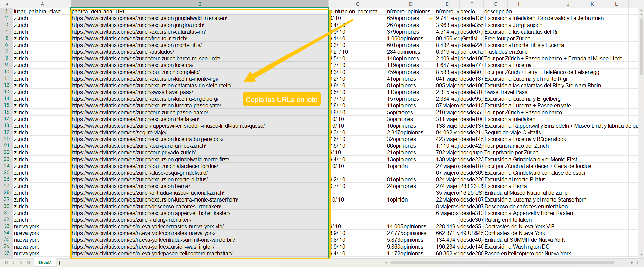Select the URL cell ending seguro-viaje/
The height and width of the screenshot is (267, 644).
point(200,132)
